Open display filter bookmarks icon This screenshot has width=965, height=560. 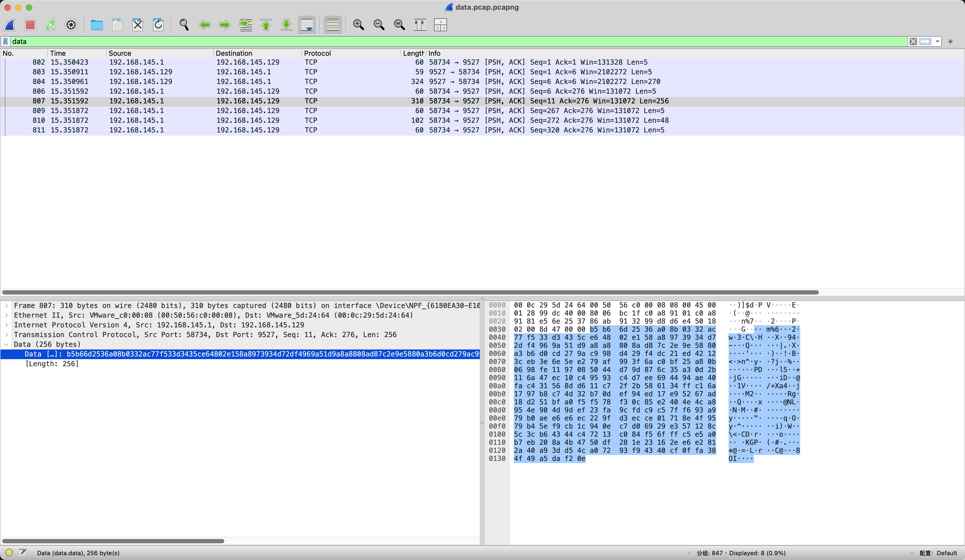pyautogui.click(x=5, y=41)
